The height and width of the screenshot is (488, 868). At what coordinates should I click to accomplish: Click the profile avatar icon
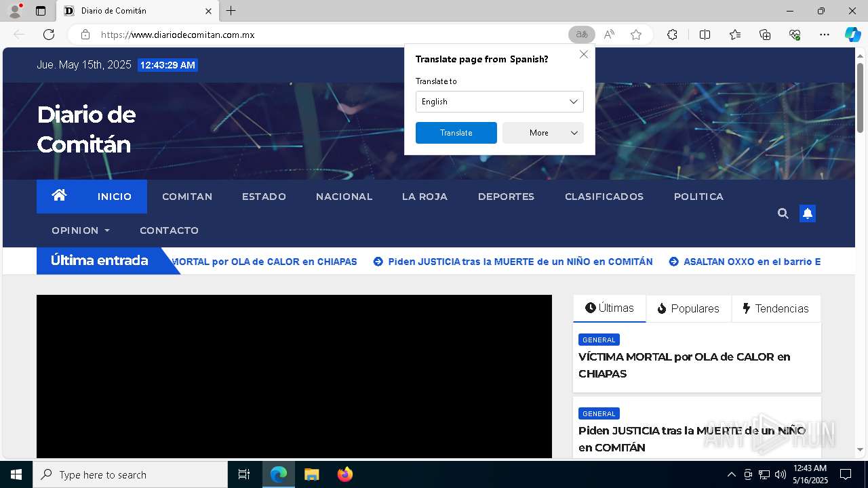click(x=15, y=11)
